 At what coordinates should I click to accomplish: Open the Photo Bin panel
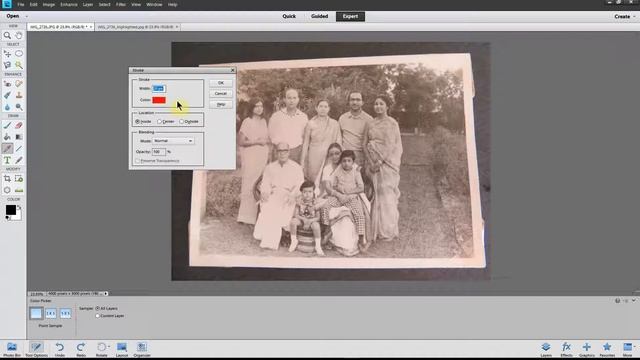click(x=12, y=349)
